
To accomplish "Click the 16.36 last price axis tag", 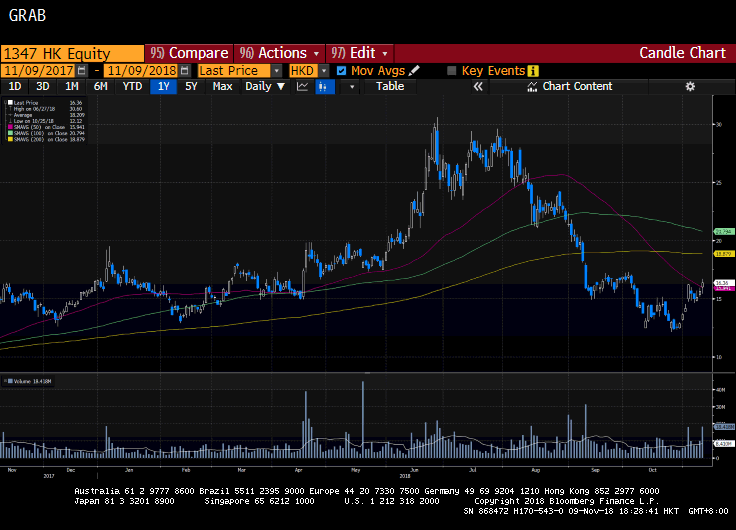I will point(723,283).
